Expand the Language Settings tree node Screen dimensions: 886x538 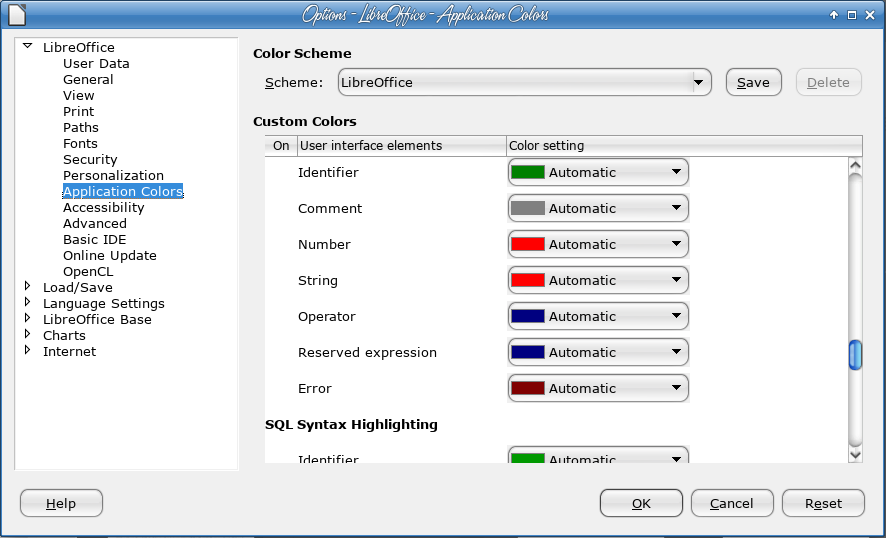coord(27,302)
